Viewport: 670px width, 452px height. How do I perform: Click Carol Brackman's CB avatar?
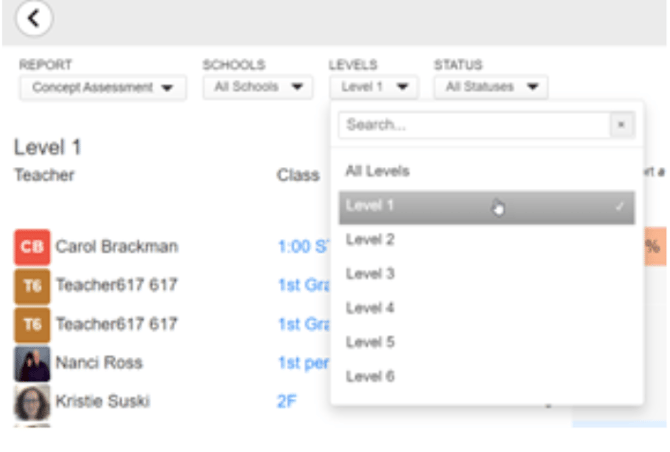pyautogui.click(x=31, y=246)
